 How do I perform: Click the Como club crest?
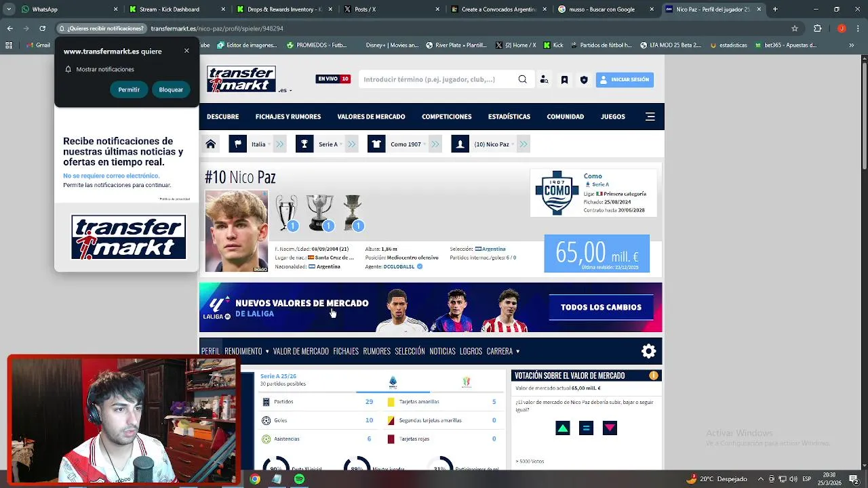click(557, 193)
